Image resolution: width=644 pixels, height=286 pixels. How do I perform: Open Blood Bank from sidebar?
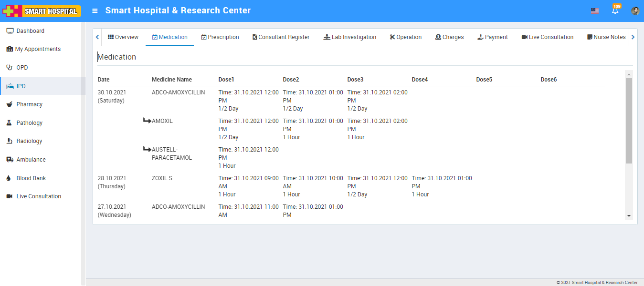(31, 178)
